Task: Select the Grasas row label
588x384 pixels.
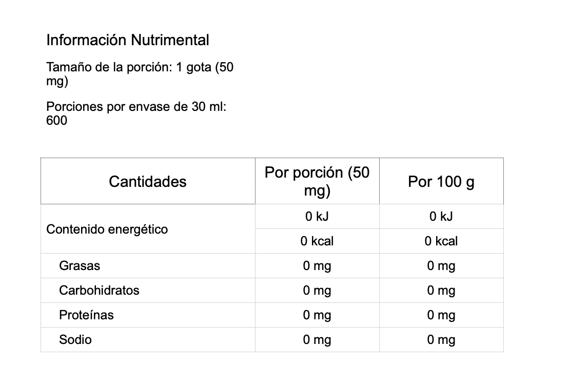Action: 80,266
